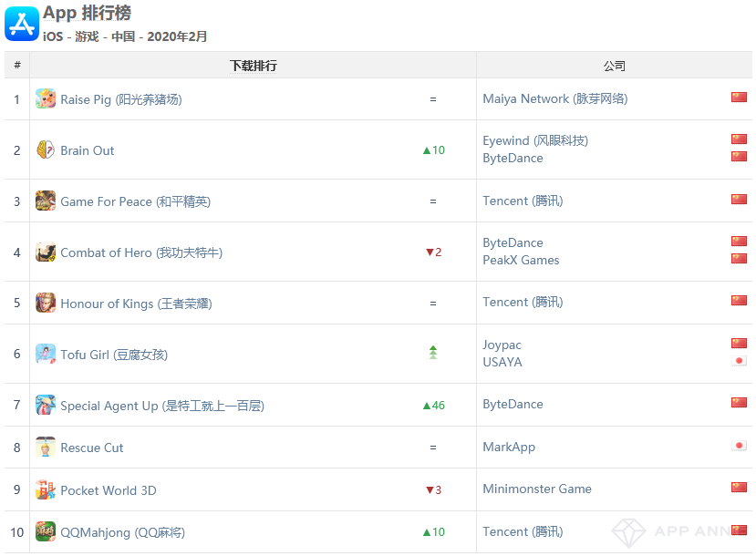
Task: Click the Japan flag beside USAYA
Action: 739,361
